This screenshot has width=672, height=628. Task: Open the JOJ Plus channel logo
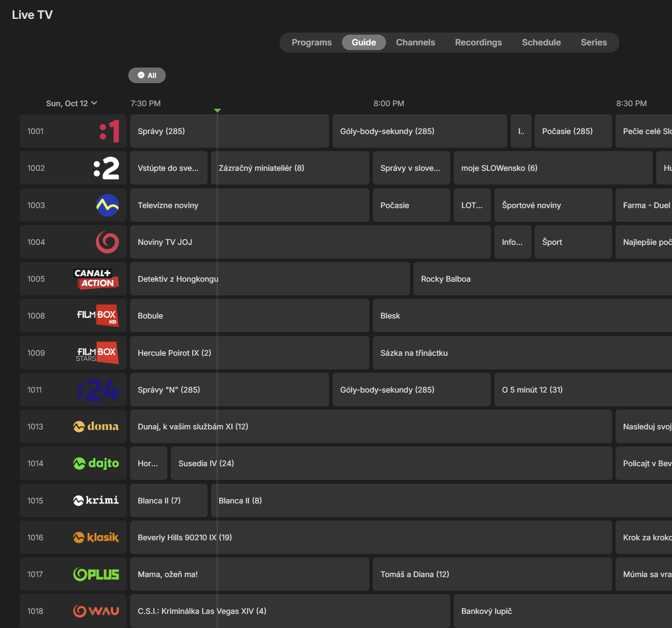[x=96, y=574]
